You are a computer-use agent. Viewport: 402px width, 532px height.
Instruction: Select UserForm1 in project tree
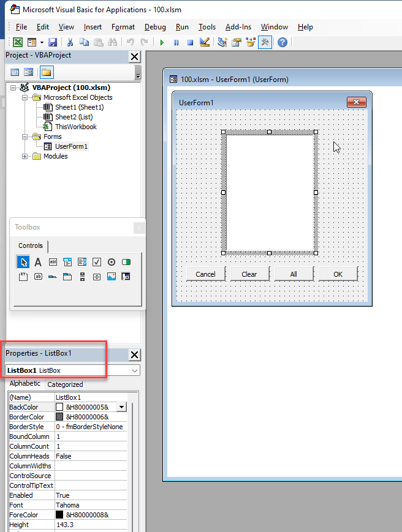pyautogui.click(x=71, y=146)
